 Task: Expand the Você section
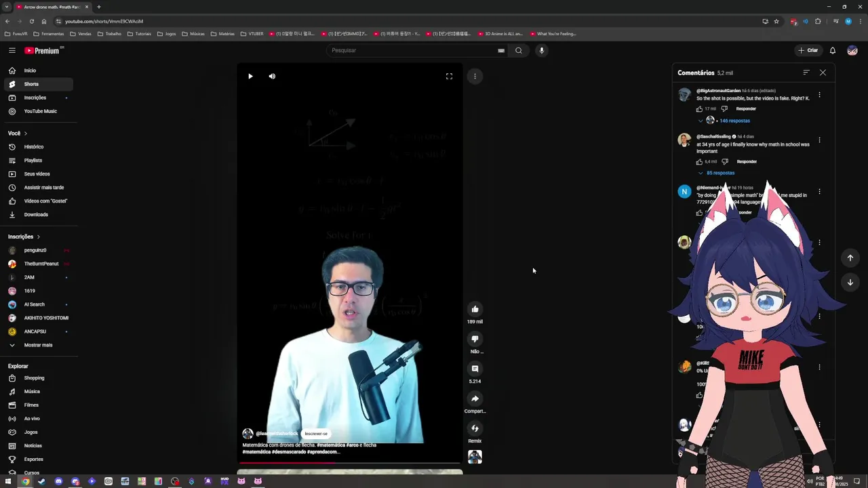point(18,134)
